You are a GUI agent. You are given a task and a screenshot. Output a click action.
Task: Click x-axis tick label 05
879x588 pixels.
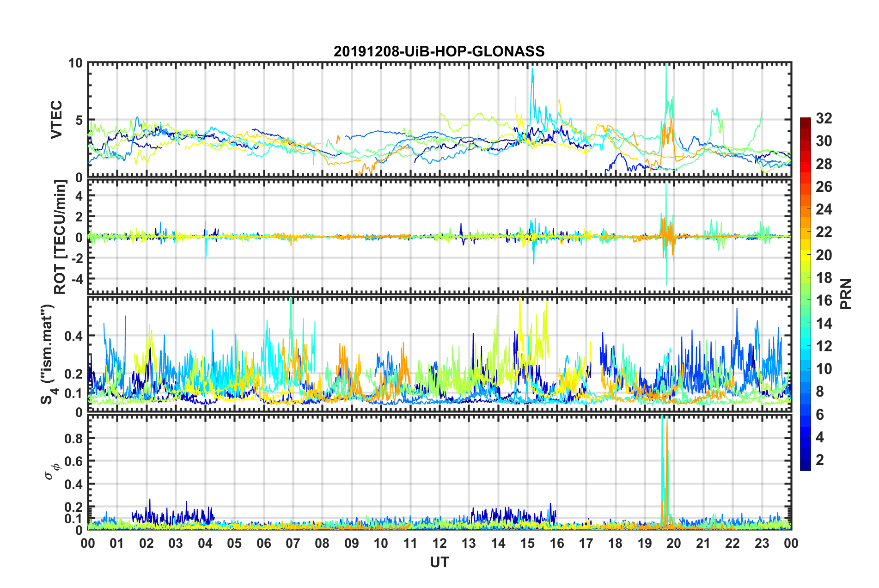tap(234, 543)
